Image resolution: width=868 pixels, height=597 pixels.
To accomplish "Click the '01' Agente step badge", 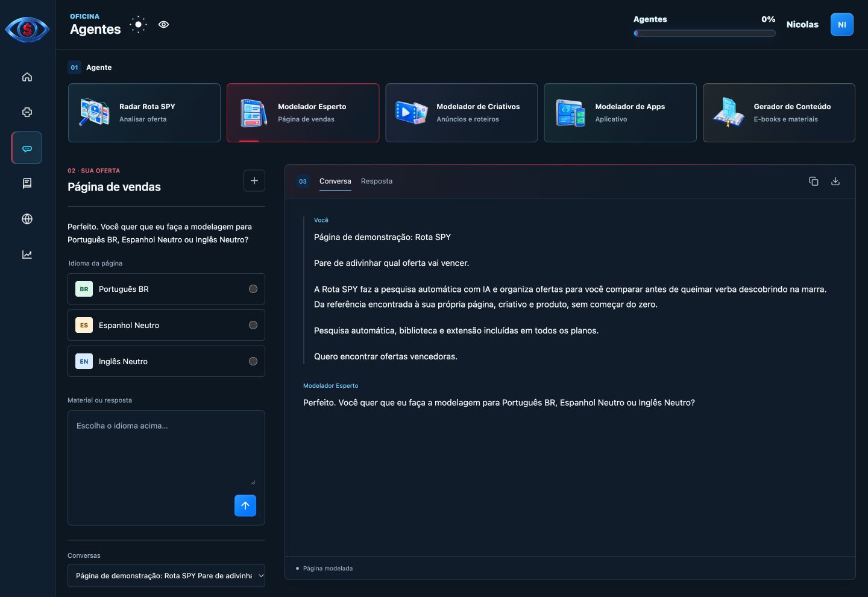I will pos(75,68).
